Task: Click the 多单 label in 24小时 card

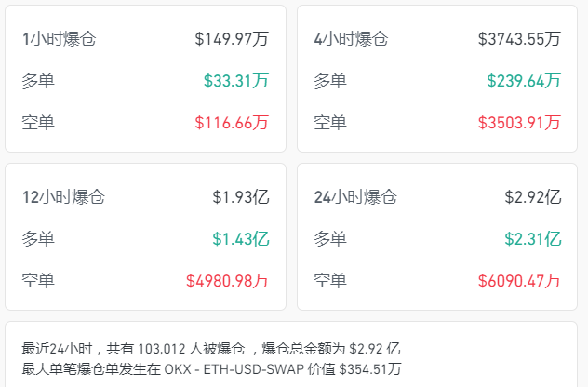Action: pyautogui.click(x=330, y=239)
